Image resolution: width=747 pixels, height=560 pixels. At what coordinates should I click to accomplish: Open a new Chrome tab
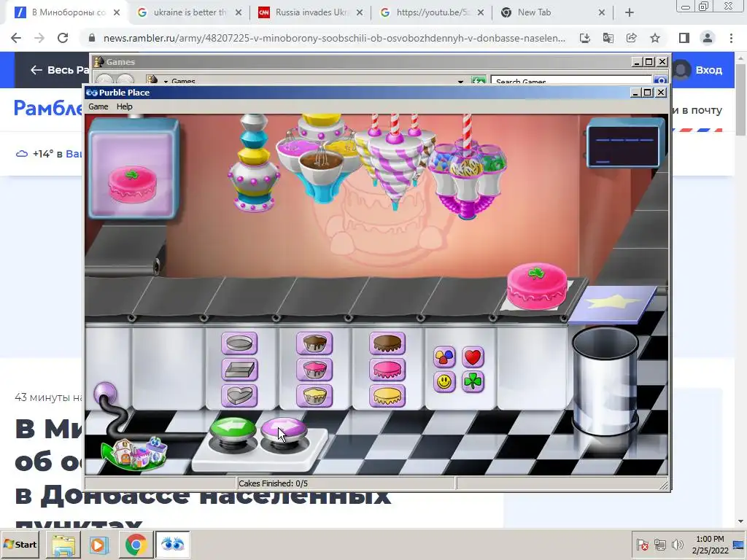[x=630, y=13]
